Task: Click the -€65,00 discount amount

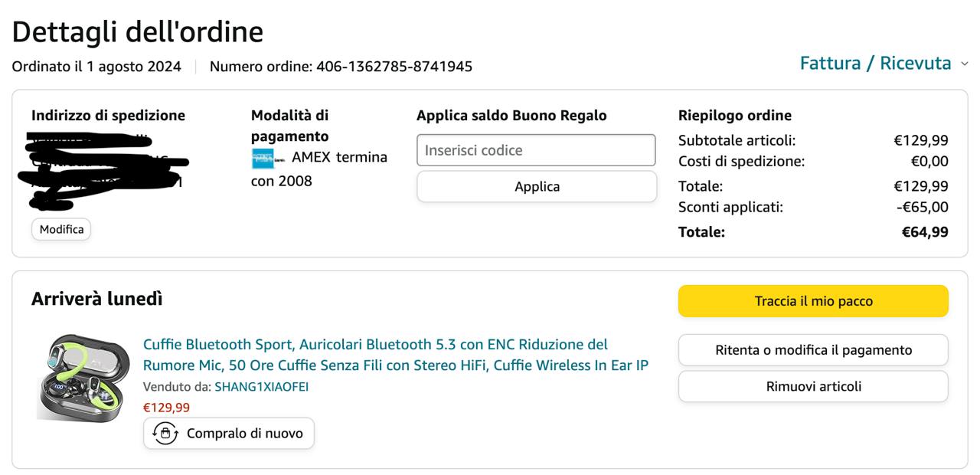Action: click(922, 207)
